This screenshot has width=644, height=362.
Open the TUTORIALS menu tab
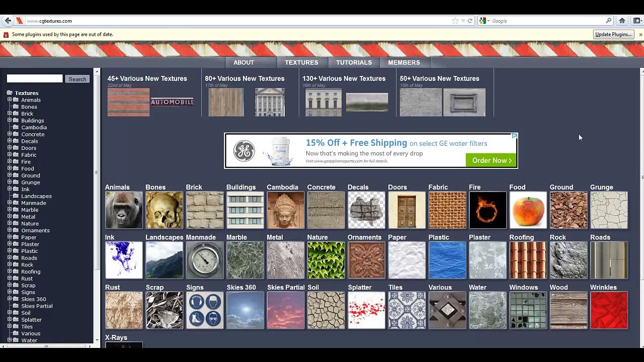(x=354, y=62)
